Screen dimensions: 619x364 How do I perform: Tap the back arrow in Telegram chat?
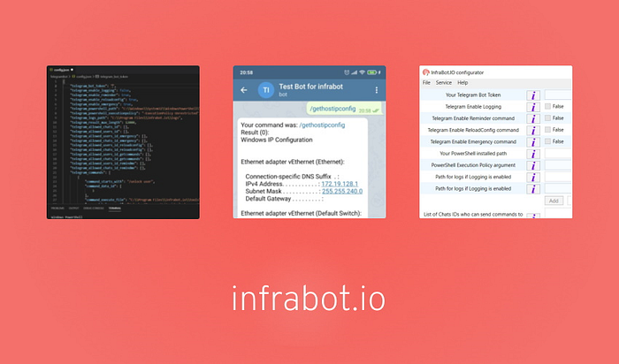click(244, 90)
